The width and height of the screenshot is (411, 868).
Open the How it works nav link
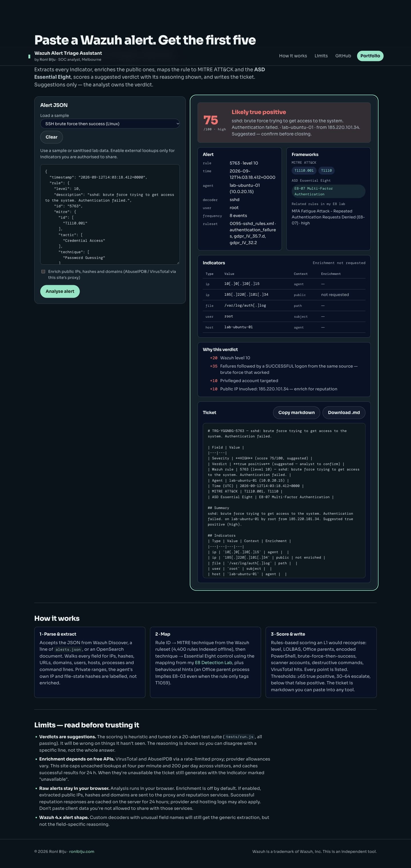coord(293,56)
